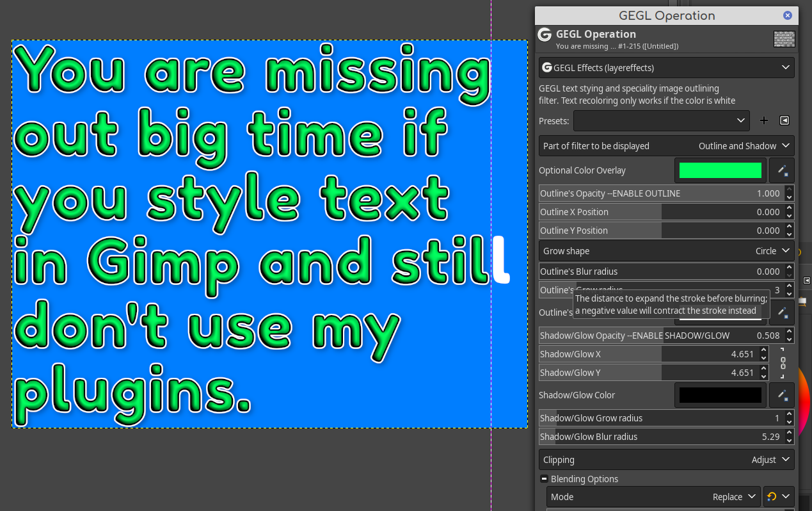The height and width of the screenshot is (511, 812).
Task: Toggle the Shadow/Glow X Y chain link
Action: click(x=783, y=363)
